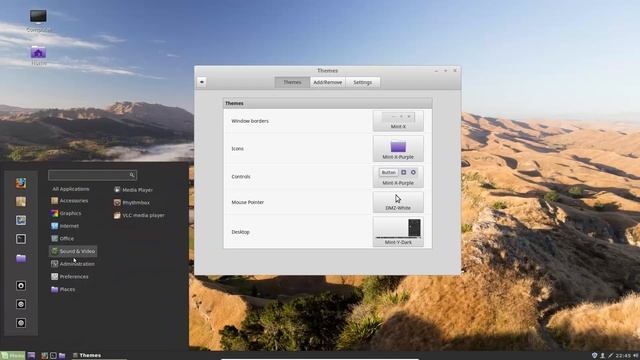Viewport: 640px width, 360px height.
Task: Click the Window borders label
Action: pyautogui.click(x=250, y=121)
